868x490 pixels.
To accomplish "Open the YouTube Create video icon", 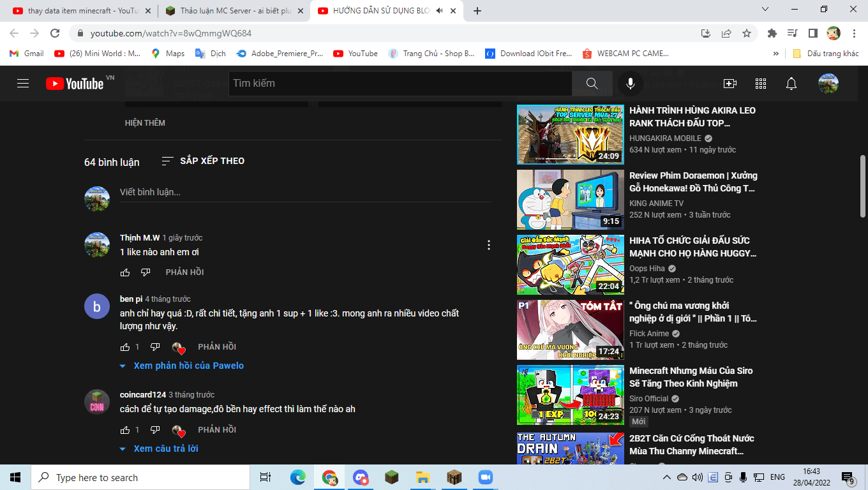I will point(730,84).
